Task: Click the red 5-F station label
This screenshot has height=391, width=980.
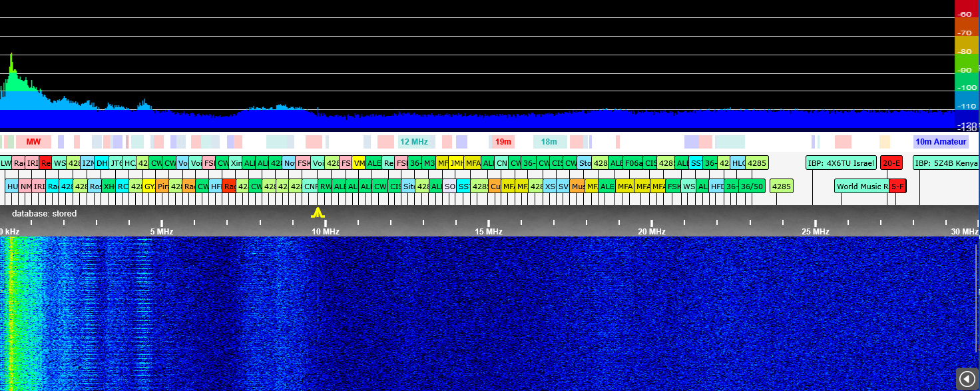Action: pos(898,187)
